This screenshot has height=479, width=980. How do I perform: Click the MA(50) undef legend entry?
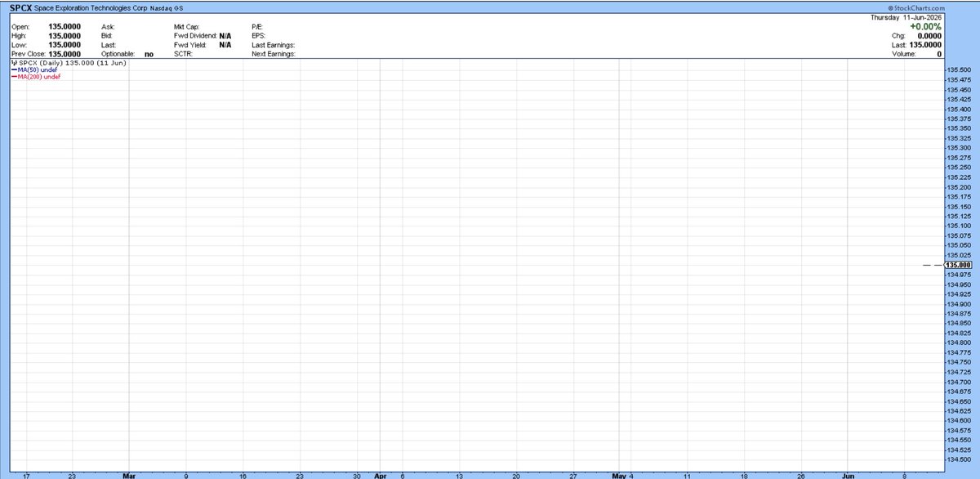pyautogui.click(x=34, y=69)
